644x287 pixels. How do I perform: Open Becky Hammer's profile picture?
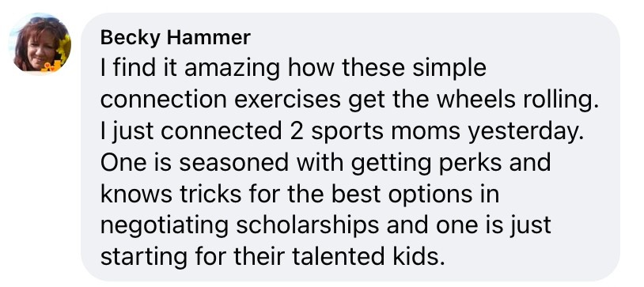click(x=40, y=43)
